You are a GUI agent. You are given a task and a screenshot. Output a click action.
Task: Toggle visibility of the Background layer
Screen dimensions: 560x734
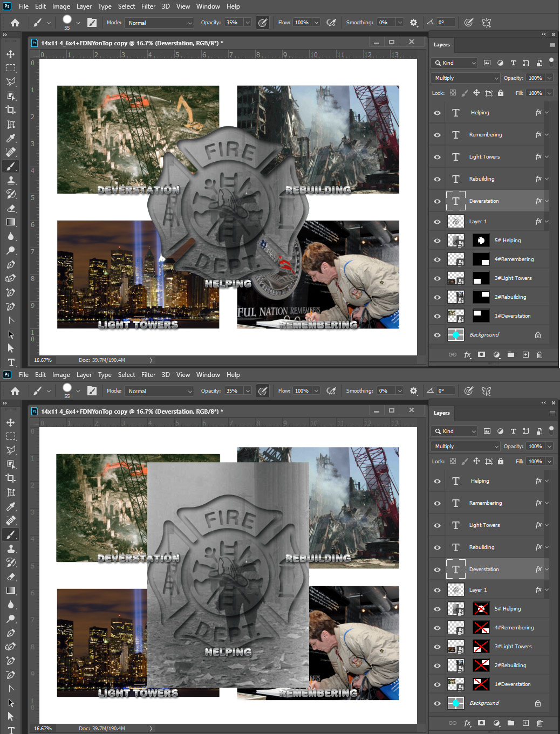(437, 334)
